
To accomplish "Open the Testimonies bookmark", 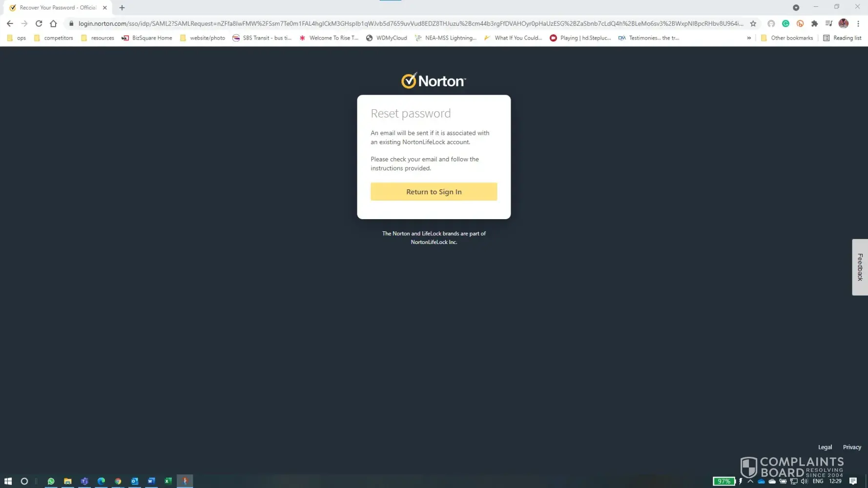I will pyautogui.click(x=649, y=38).
